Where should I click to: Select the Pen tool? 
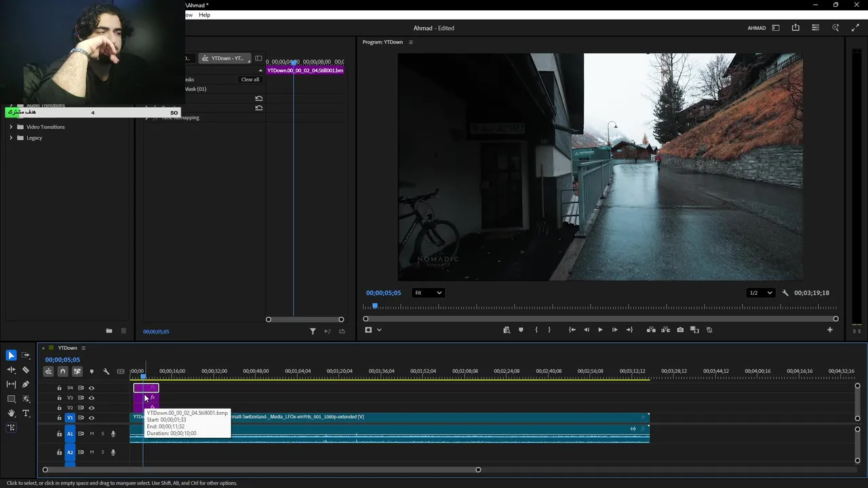coord(26,384)
